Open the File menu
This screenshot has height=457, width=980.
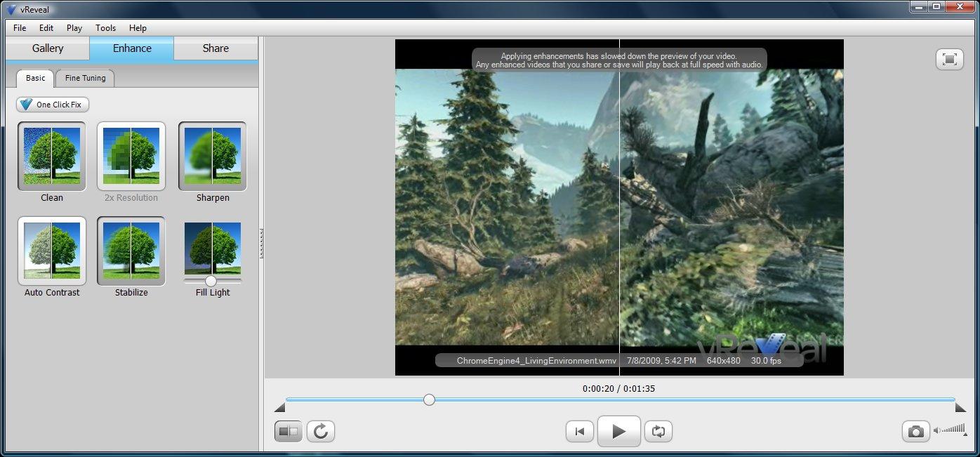[20, 28]
